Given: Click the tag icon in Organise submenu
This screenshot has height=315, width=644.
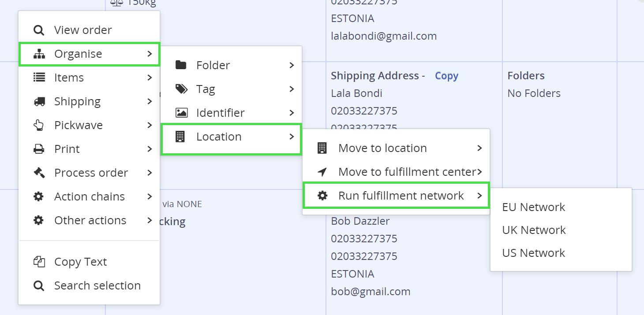Looking at the screenshot, I should [x=181, y=89].
